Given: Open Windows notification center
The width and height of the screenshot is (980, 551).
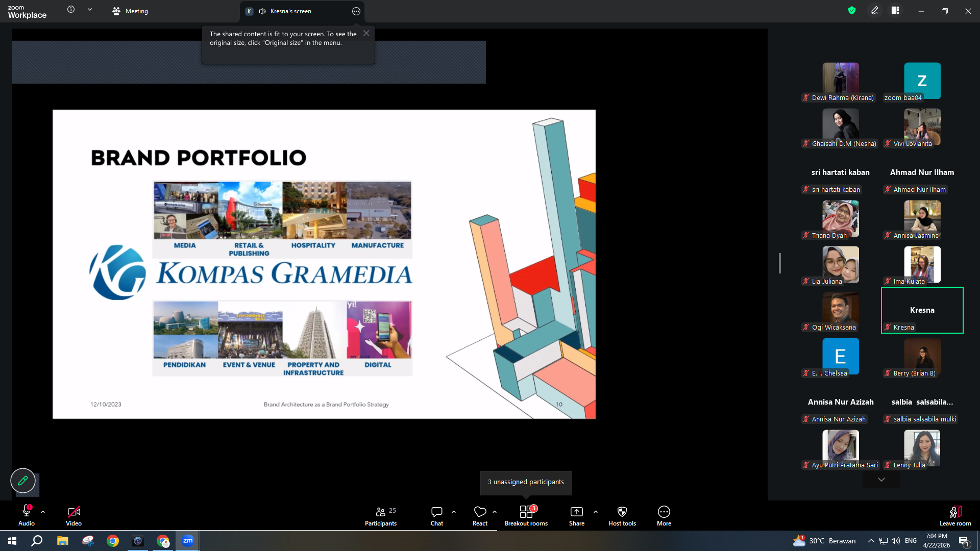Looking at the screenshot, I should (x=964, y=541).
